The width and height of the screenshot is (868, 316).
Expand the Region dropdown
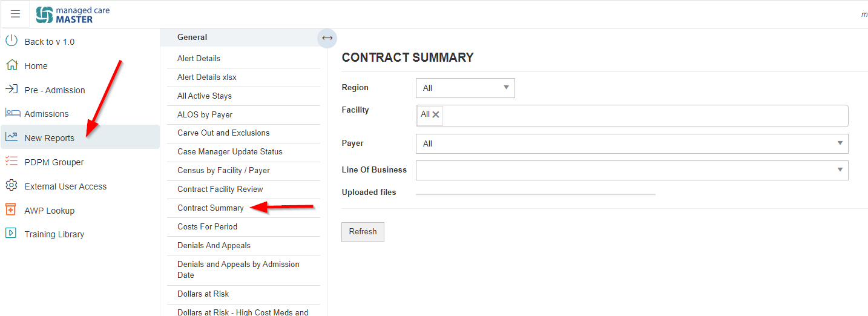point(465,88)
